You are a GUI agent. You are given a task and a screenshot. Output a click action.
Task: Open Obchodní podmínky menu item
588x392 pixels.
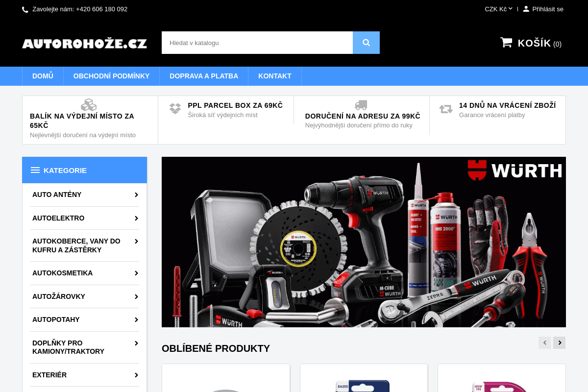[x=111, y=76]
